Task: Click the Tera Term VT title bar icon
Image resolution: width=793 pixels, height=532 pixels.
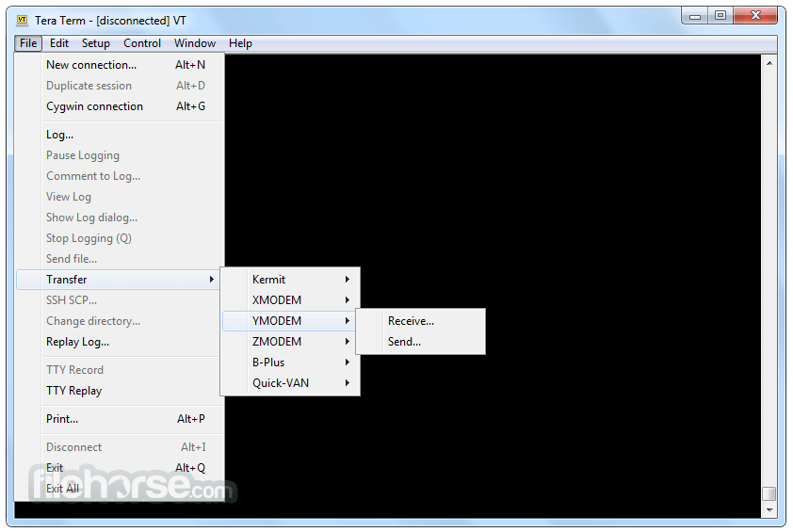Action: 23,20
